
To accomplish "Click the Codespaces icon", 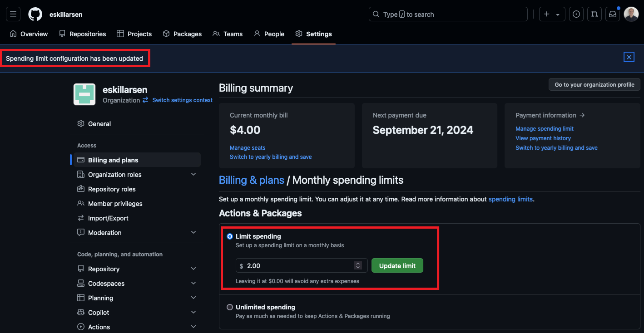I will click(81, 284).
